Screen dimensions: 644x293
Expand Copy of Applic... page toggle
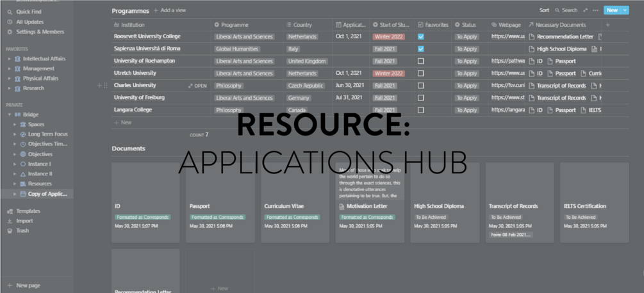click(15, 194)
